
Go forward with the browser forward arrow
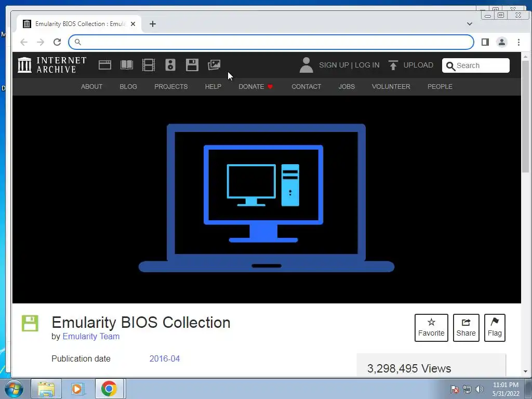pos(41,42)
